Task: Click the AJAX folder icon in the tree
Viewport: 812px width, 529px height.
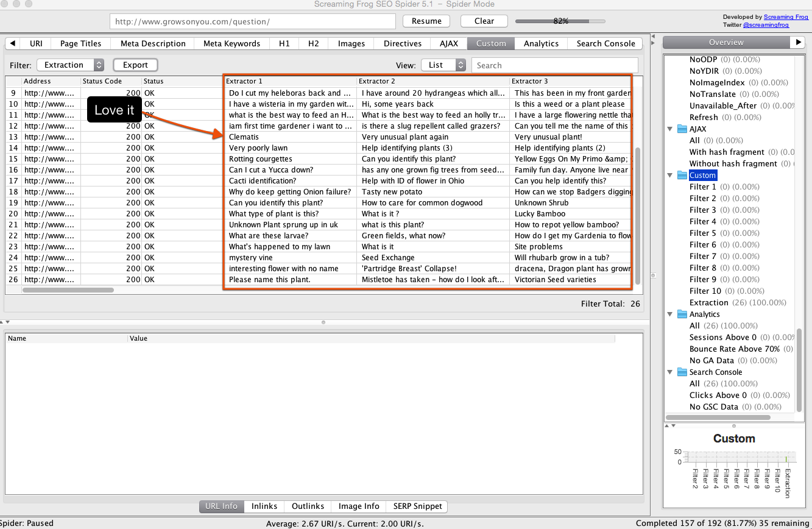Action: pyautogui.click(x=682, y=129)
